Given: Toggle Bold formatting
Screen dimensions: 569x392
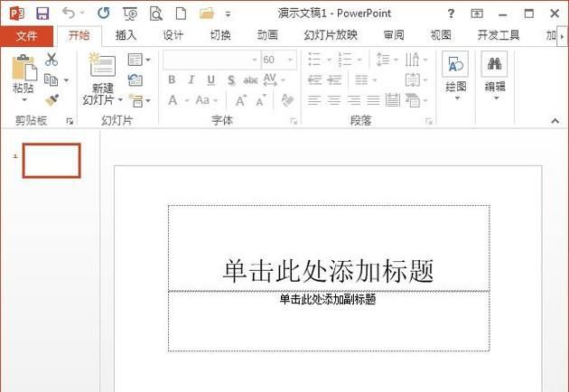Looking at the screenshot, I should pos(172,79).
